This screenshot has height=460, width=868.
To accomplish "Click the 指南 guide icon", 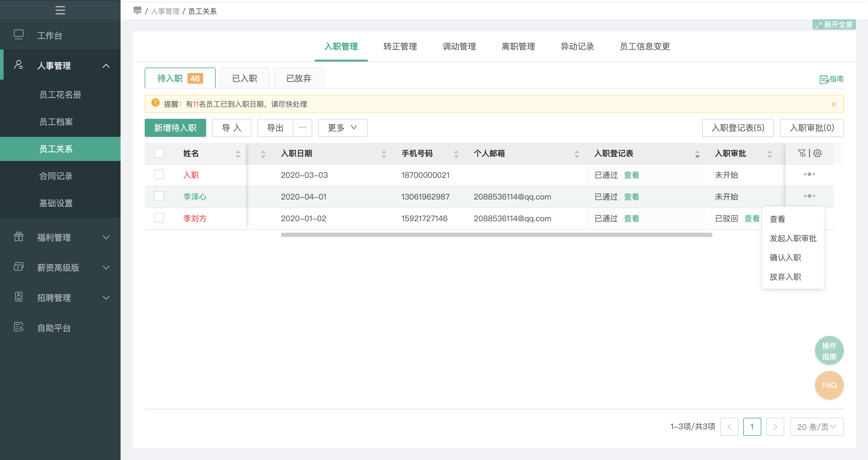I will [824, 79].
